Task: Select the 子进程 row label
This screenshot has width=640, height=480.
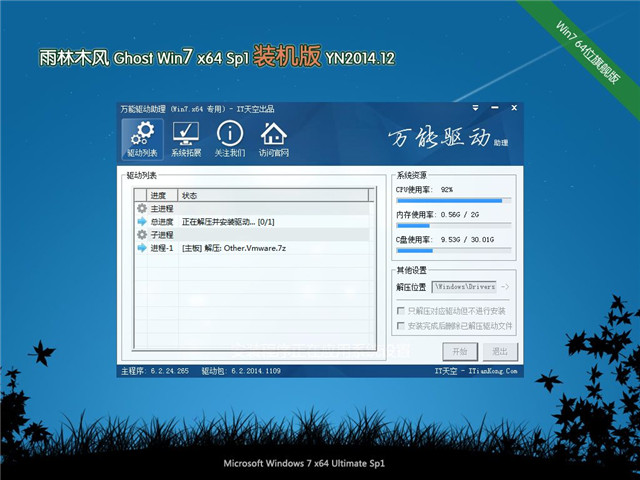Action: pyautogui.click(x=162, y=235)
